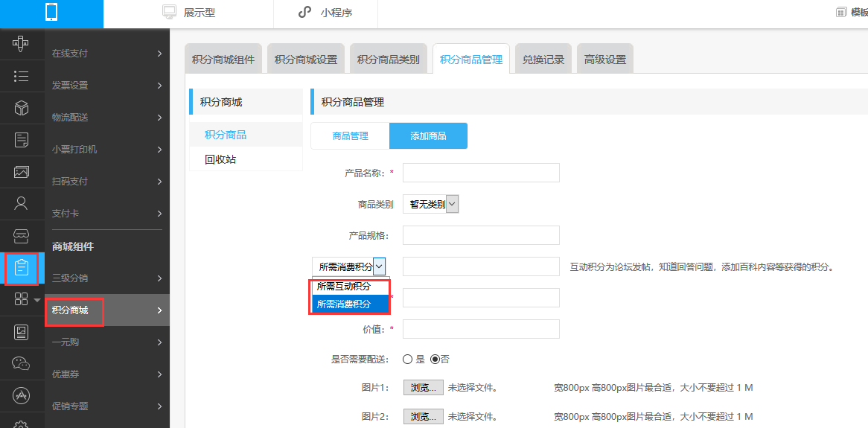
Task: Open the image gallery sidebar icon
Action: coord(21,172)
